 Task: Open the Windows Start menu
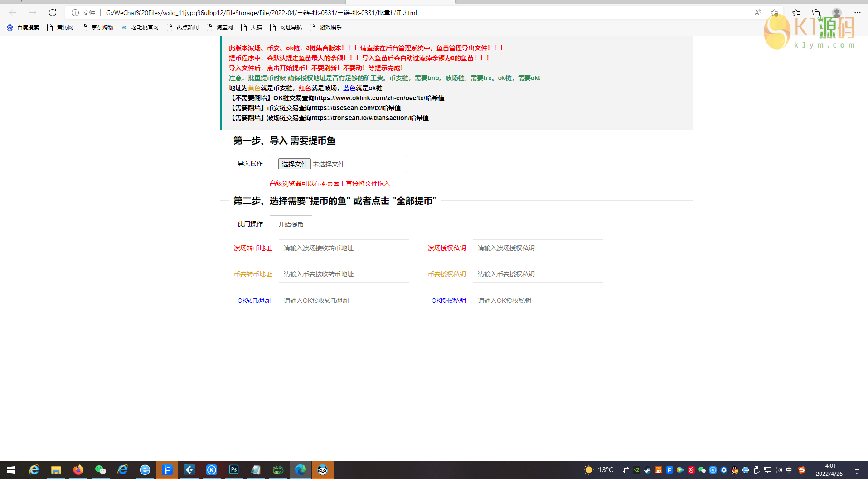pos(11,470)
